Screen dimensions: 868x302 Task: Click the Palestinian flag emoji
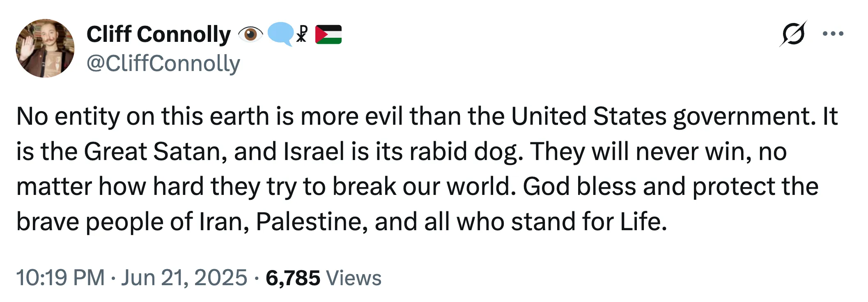[328, 34]
